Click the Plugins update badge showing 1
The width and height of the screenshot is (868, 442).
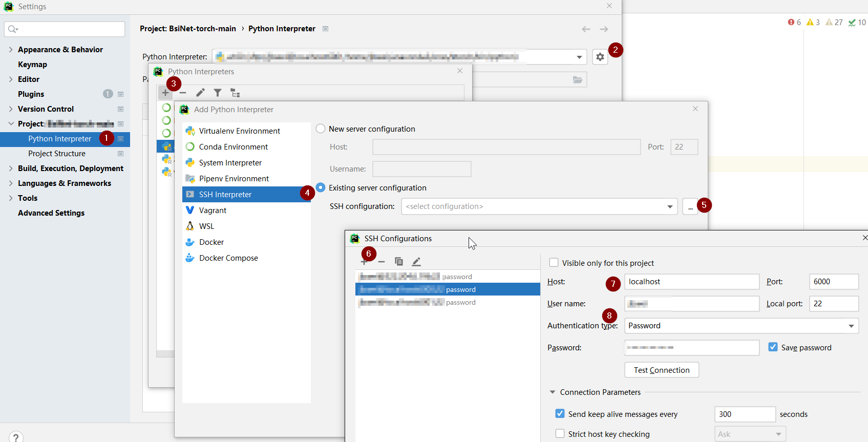point(108,94)
